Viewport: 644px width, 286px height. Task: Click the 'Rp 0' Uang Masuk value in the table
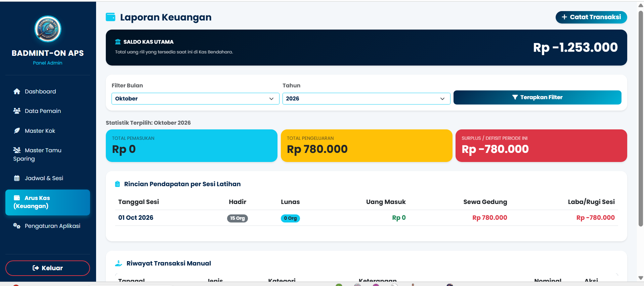399,217
